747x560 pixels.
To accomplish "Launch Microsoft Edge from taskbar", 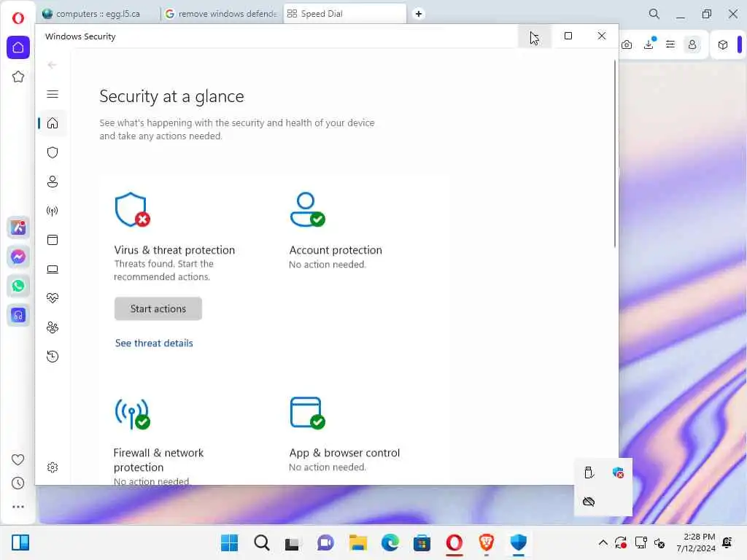I will click(x=390, y=542).
